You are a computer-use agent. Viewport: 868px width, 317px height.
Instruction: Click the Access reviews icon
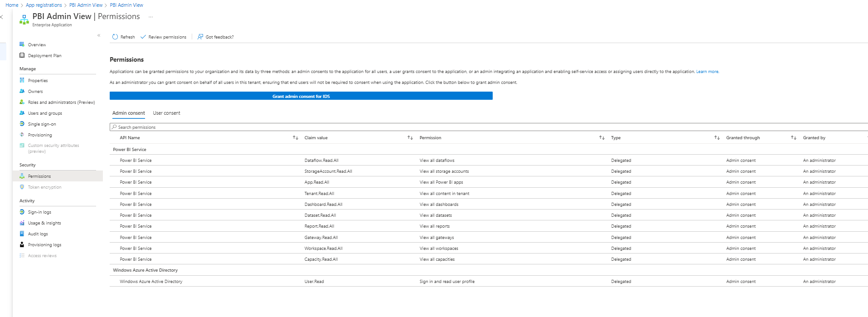(22, 255)
